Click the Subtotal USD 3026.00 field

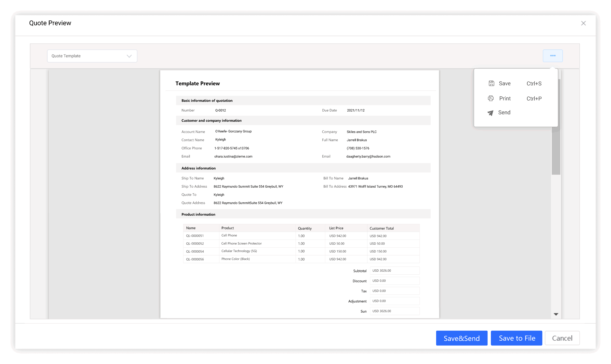(x=394, y=270)
